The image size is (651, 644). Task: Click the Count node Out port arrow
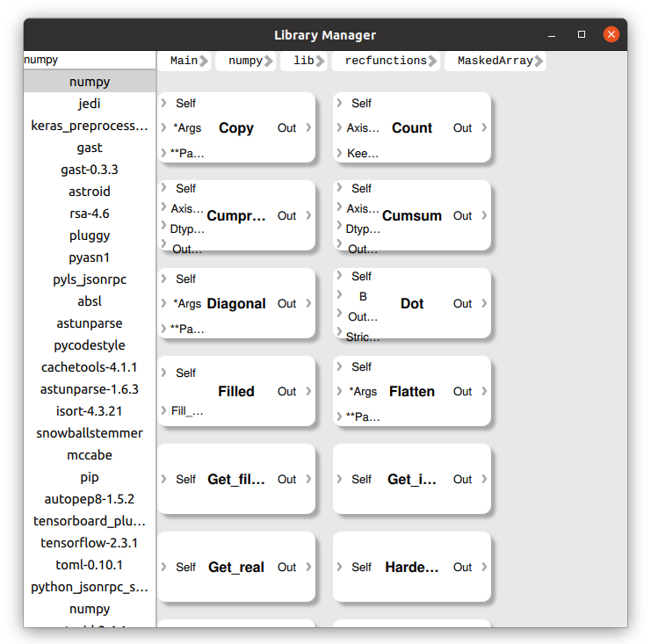pyautogui.click(x=484, y=127)
